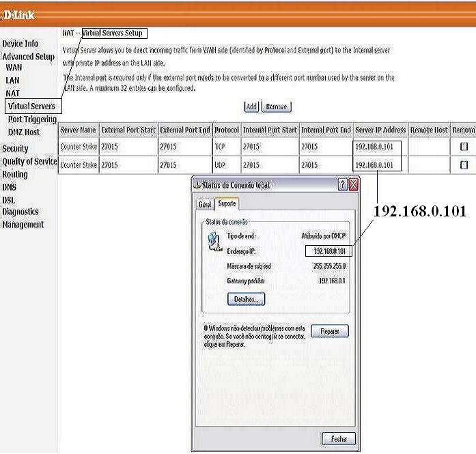This screenshot has height=454, width=476.
Task: Open the NAT section in sidebar
Action: click(13, 93)
